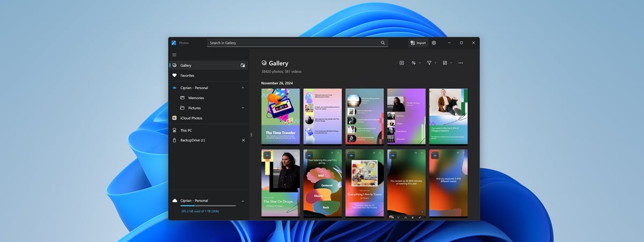Click the iCloud Photos icon
The image size is (644, 242).
174,118
